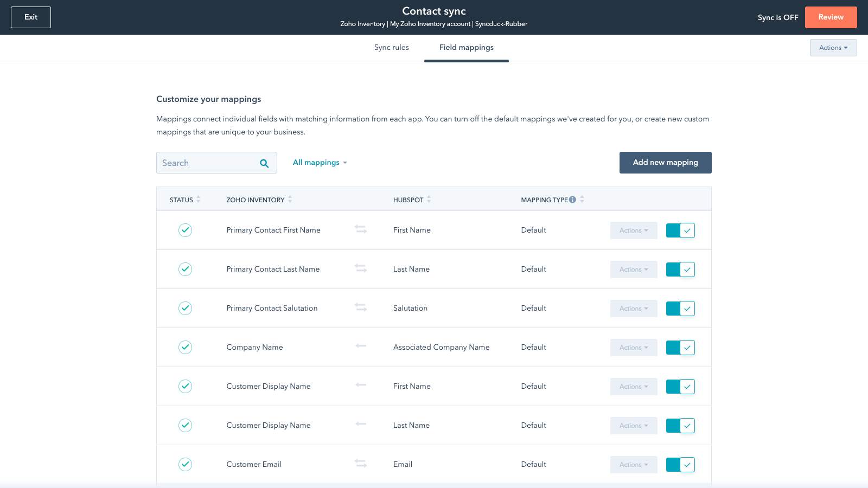This screenshot has width=868, height=488.
Task: Click the one-way arrow in Company Name row
Action: coord(361,346)
